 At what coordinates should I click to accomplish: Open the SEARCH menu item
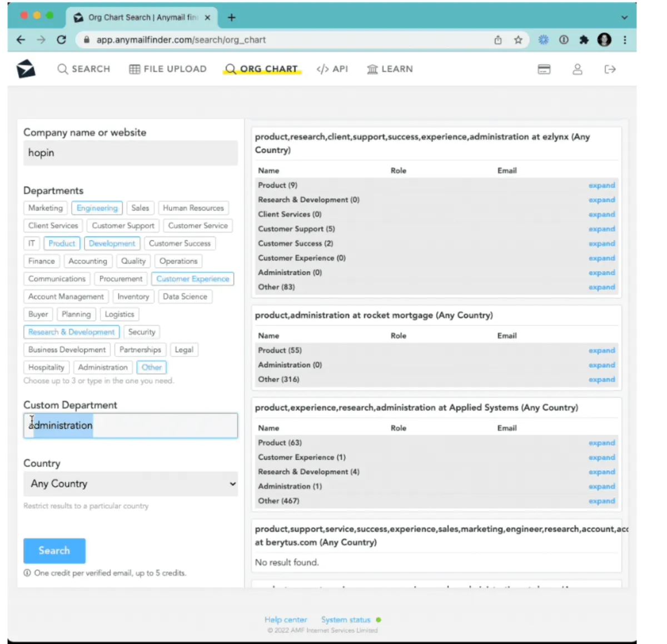pyautogui.click(x=84, y=69)
